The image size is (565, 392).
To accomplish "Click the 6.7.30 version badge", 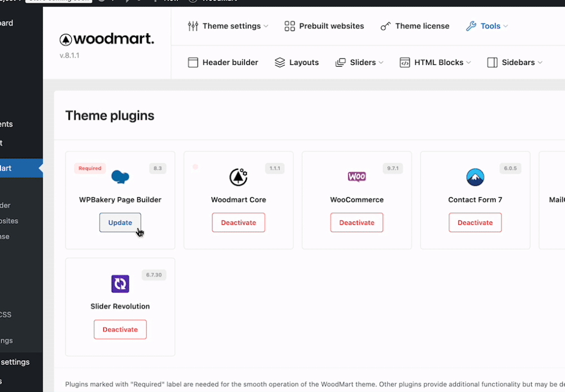I will 154,275.
